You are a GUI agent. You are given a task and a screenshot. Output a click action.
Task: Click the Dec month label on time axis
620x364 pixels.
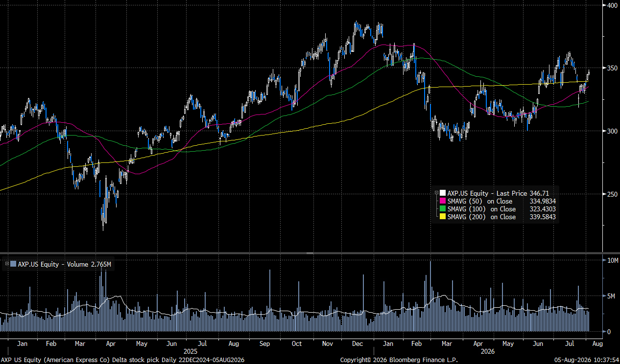(x=358, y=344)
